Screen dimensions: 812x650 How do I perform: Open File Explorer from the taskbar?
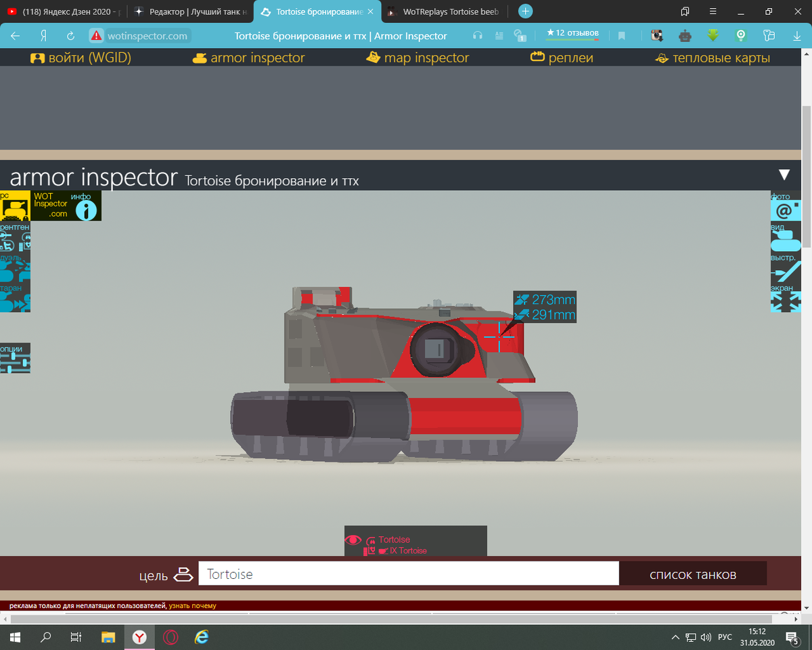tap(108, 637)
